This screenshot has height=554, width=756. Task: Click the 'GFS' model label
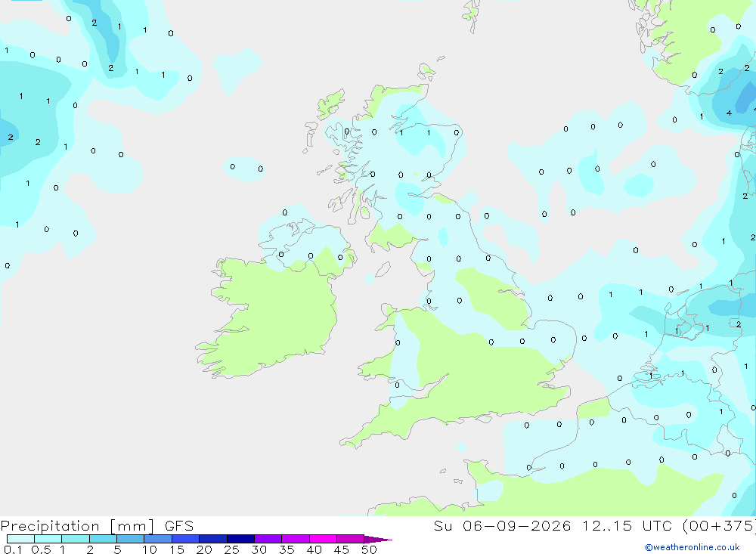coord(179,526)
